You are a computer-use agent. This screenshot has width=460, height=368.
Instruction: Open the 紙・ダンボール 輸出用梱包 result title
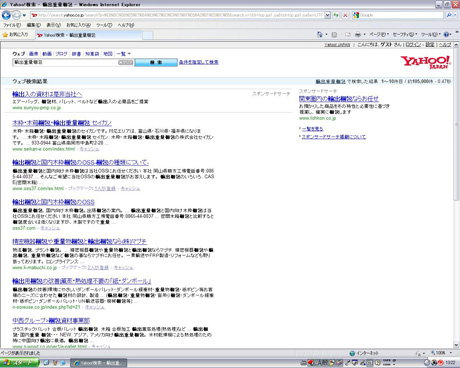[x=82, y=281]
